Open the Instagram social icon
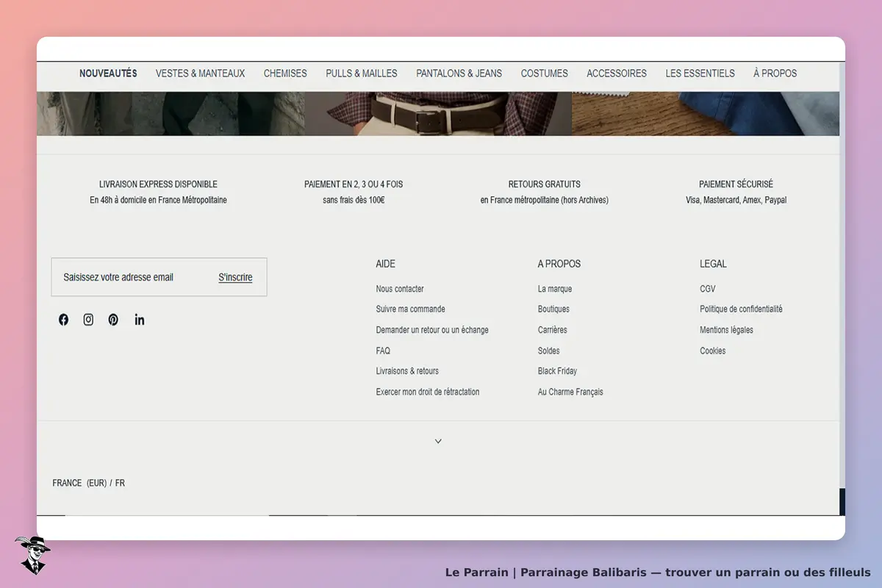 click(88, 320)
